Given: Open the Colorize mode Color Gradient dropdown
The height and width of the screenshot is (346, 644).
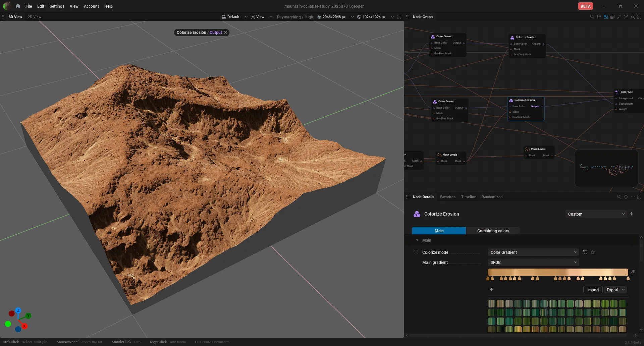Looking at the screenshot, I should click(533, 252).
